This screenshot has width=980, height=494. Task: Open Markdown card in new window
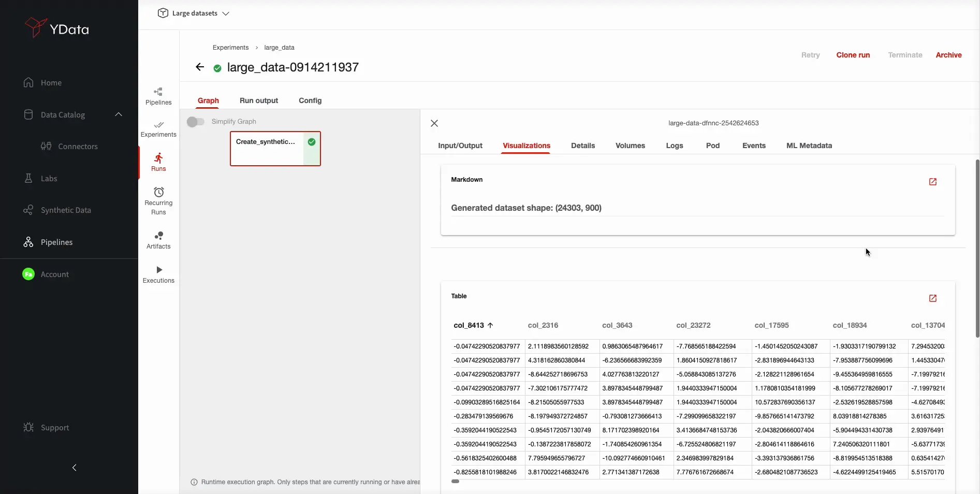(x=933, y=182)
